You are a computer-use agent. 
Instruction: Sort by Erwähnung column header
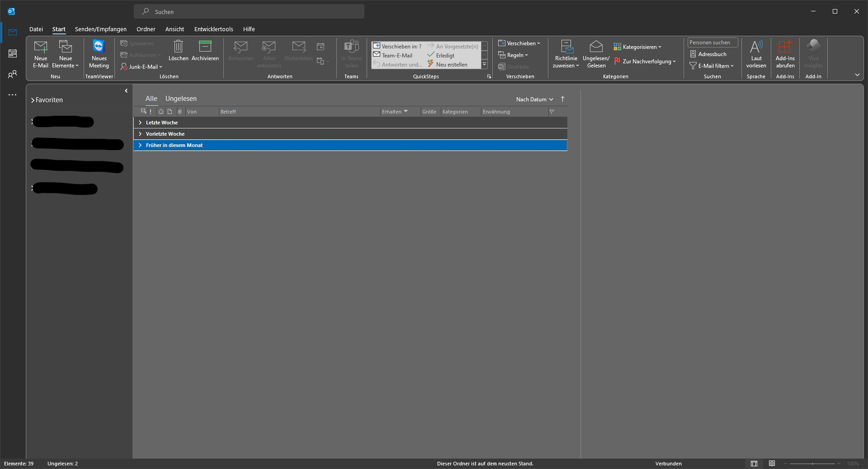pos(514,112)
